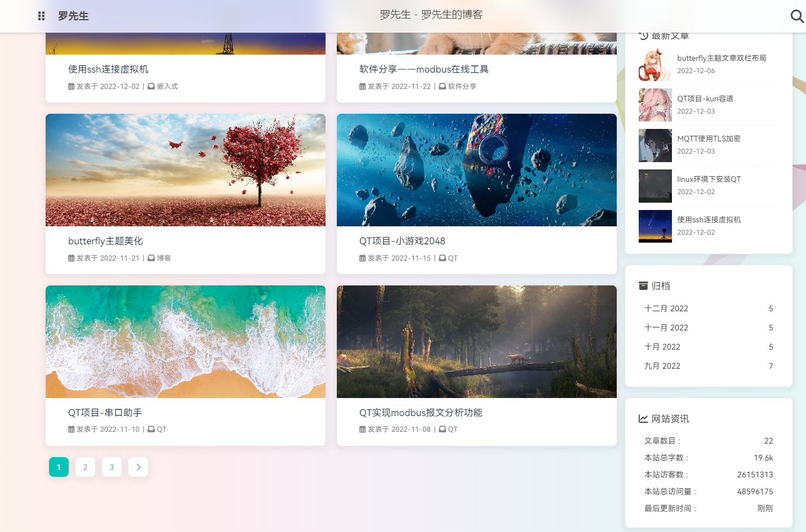Click calendar icon on butterfly主题美化 post

[72, 258]
